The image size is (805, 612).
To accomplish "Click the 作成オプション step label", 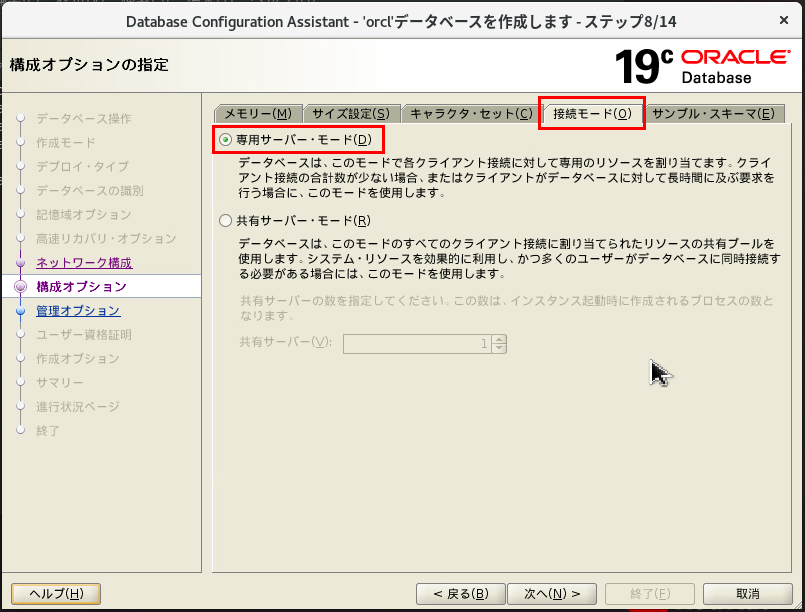I will coord(78,359).
